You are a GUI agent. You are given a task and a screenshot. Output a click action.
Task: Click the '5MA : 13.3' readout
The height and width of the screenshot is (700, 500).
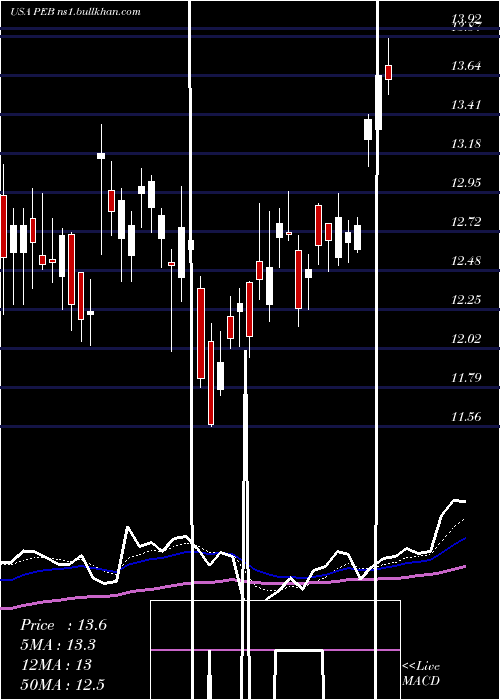58,645
